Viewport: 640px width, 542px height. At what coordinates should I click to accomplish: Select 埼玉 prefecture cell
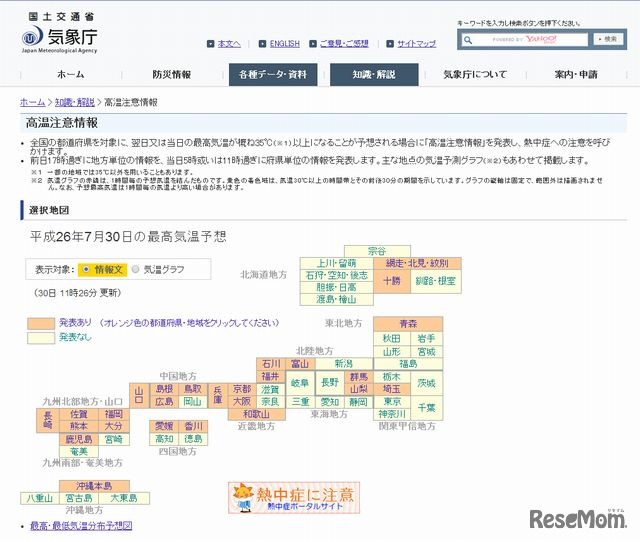coord(391,389)
